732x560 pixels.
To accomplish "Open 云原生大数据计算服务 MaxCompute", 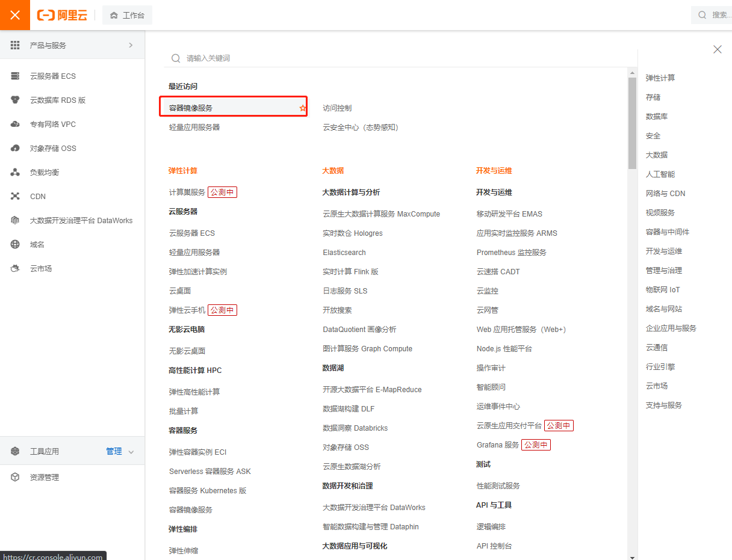I will [x=381, y=214].
